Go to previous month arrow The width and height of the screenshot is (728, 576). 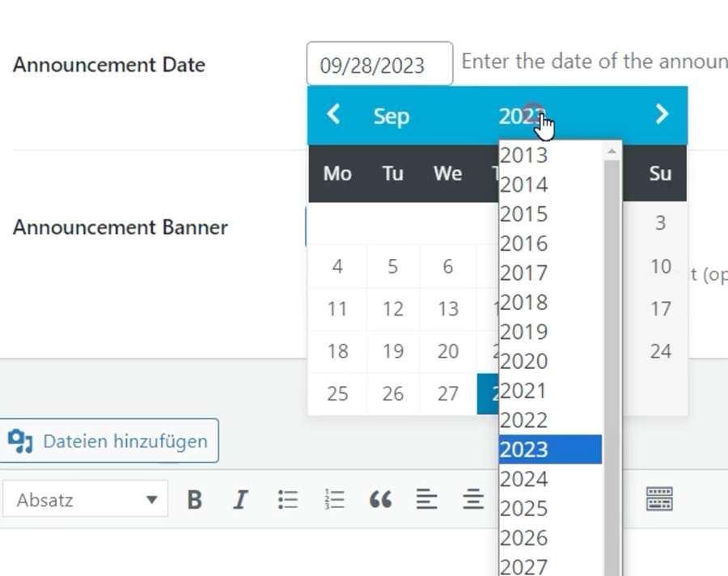(x=333, y=115)
